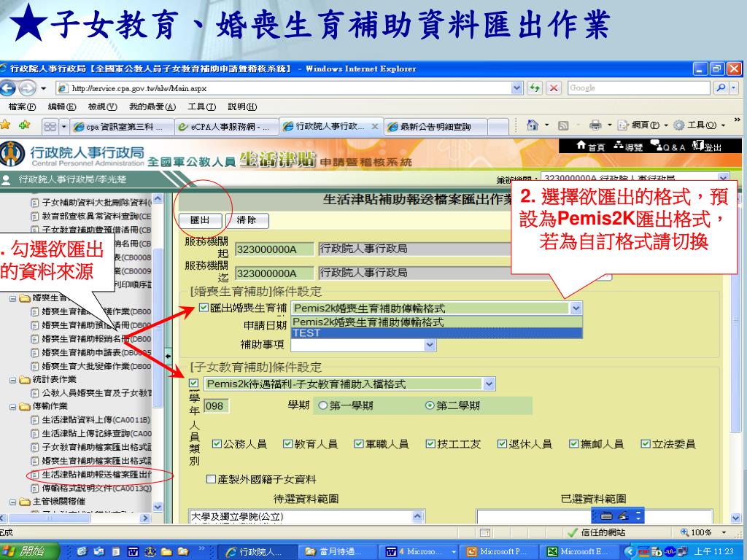
Task: Click the search magnifier icon
Action: tap(721, 88)
